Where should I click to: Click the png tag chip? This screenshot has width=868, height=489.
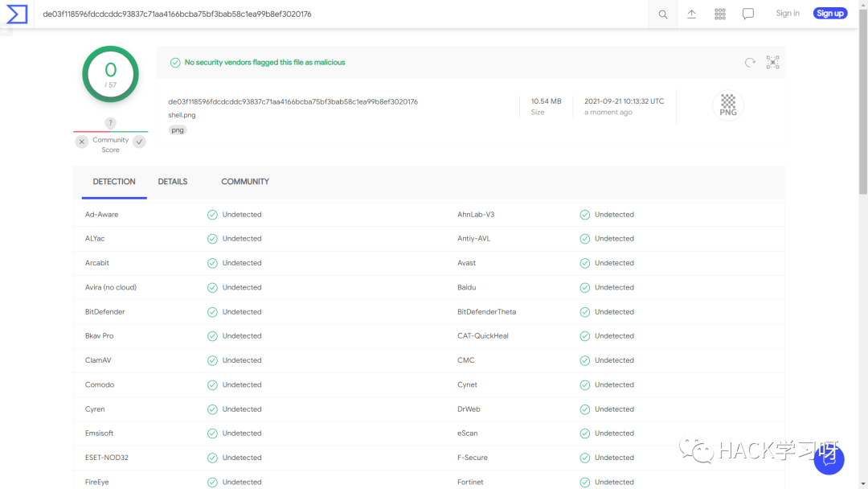[x=177, y=130]
